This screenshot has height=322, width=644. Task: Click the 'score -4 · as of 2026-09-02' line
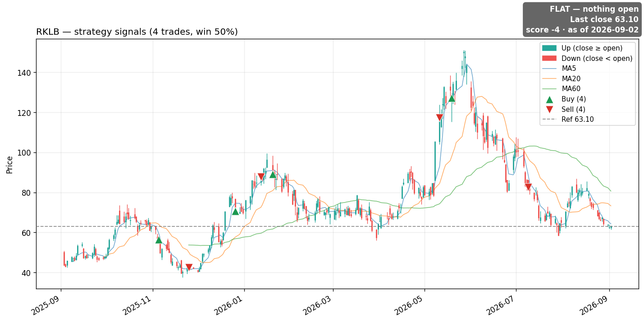[x=582, y=30]
